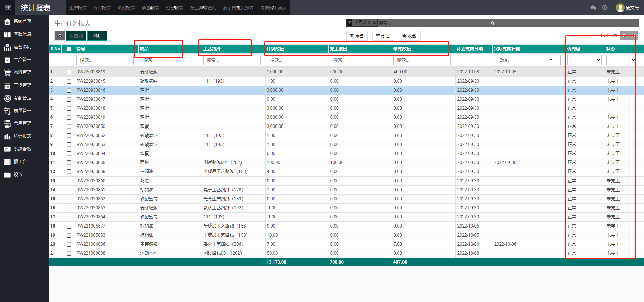
Task: Click the 编号 column search field
Action: coord(105,60)
